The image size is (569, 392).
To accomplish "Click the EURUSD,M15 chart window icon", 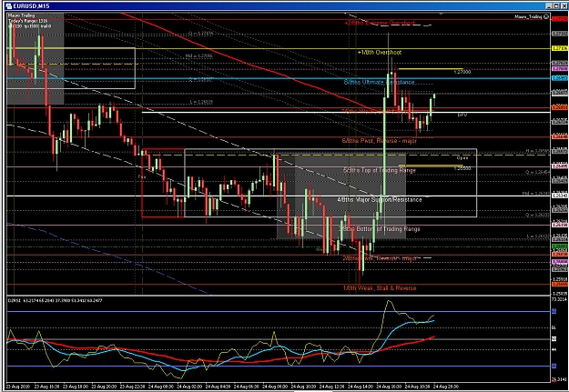I will pos(9,6).
